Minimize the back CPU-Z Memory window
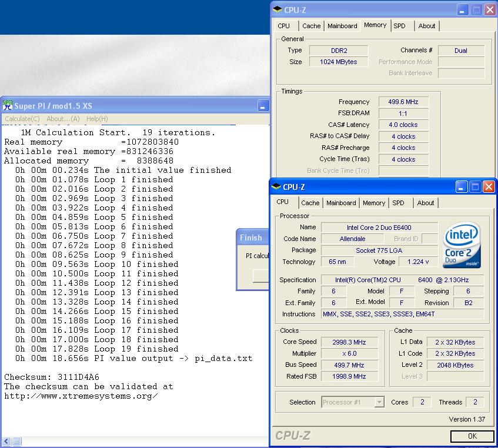This screenshot has height=448, width=498. [x=462, y=10]
